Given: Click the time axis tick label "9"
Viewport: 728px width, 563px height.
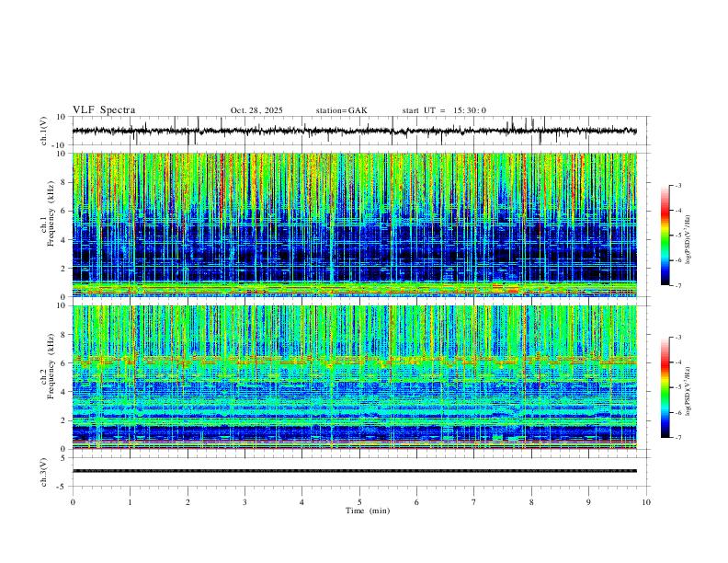Looking at the screenshot, I should click(x=588, y=502).
